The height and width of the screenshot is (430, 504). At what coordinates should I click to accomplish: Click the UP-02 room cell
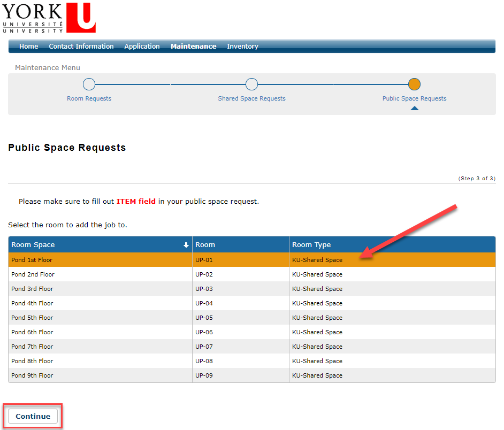coord(241,274)
